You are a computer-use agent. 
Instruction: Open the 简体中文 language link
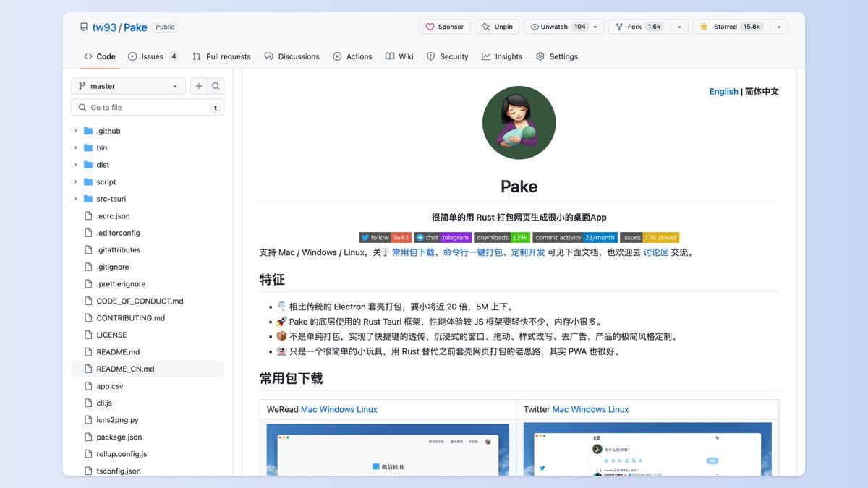(763, 91)
